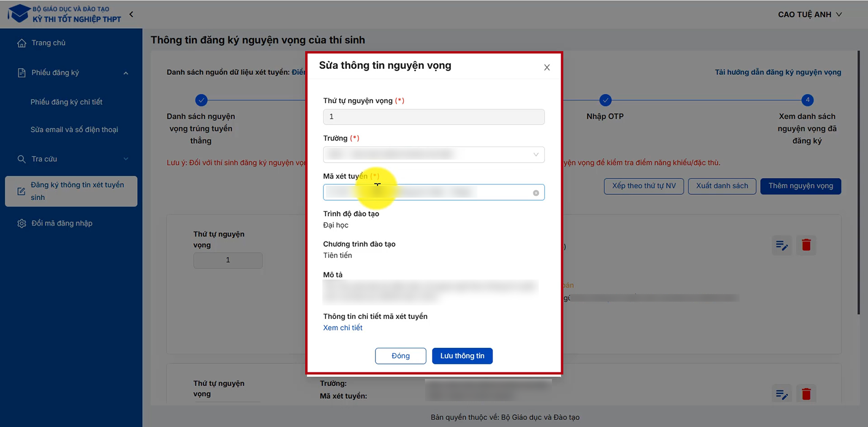Go to Trang chủ
The width and height of the screenshot is (868, 427).
click(48, 43)
